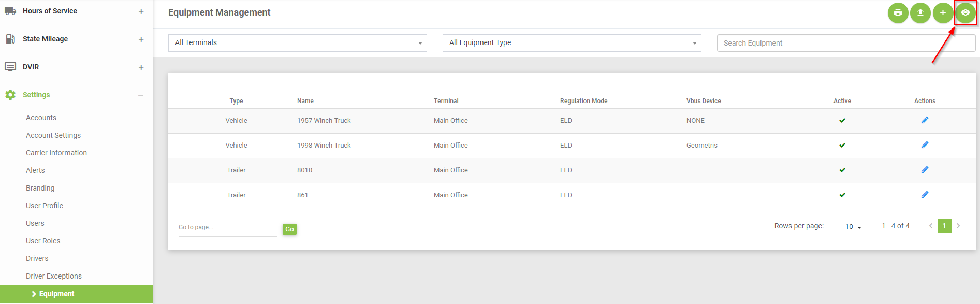This screenshot has width=980, height=304.
Task: Expand the State Mileage section
Action: point(141,39)
